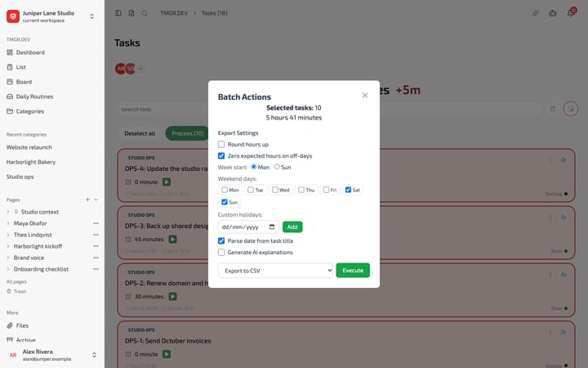
Task: Click the custom holidays date field
Action: 248,227
